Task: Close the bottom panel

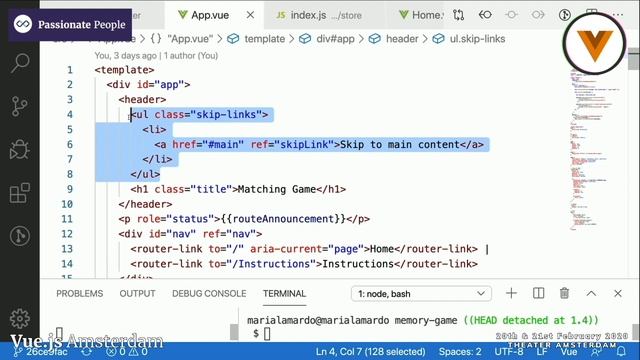Action: (x=618, y=293)
